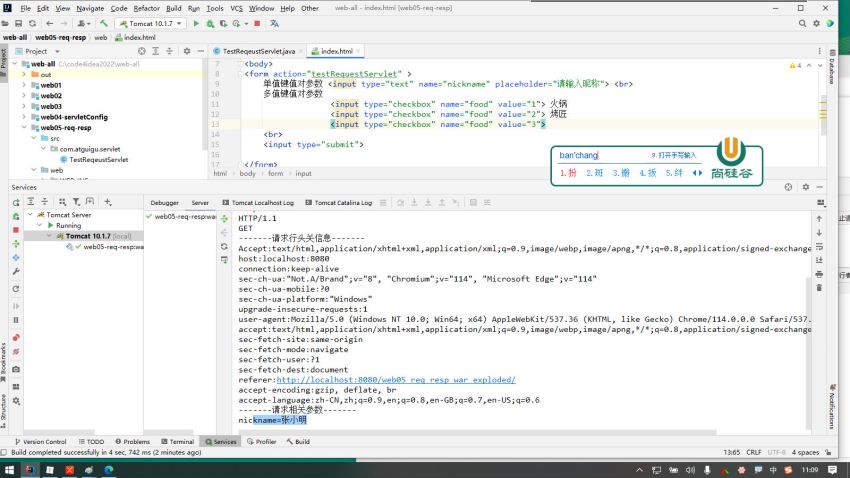Clear console output with the trash icon

pyautogui.click(x=820, y=287)
